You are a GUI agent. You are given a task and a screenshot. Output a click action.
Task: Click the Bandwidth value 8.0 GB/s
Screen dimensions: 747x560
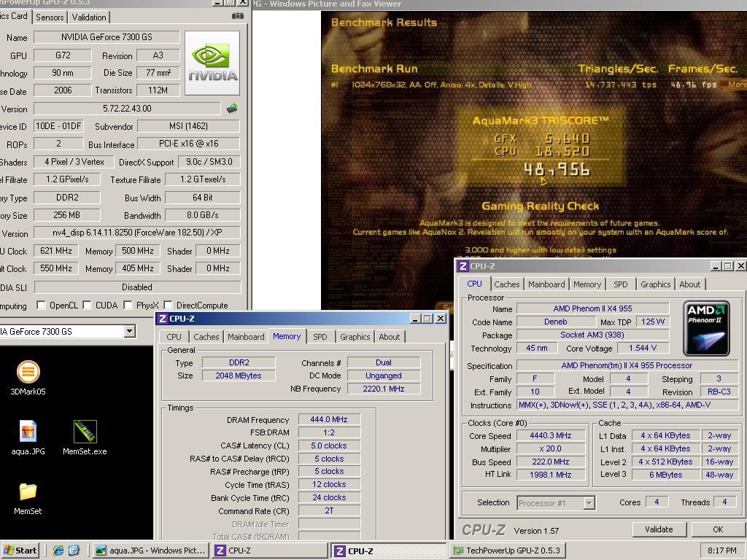[x=203, y=215]
